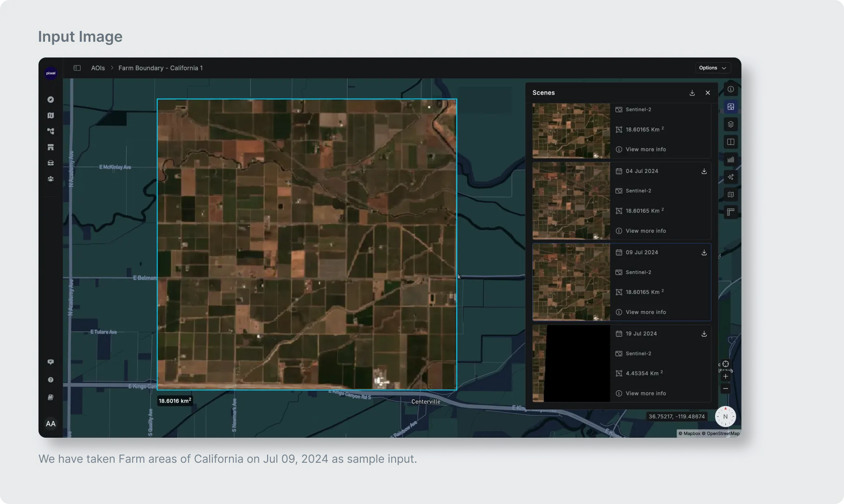Image resolution: width=844 pixels, height=504 pixels.
Task: Click the Centerville map label
Action: pyautogui.click(x=426, y=402)
